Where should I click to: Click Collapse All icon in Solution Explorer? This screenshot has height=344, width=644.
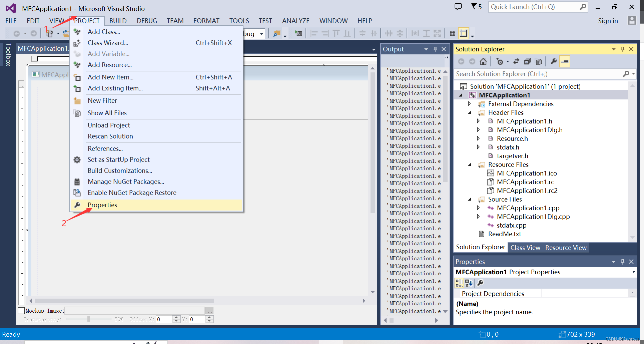(527, 61)
